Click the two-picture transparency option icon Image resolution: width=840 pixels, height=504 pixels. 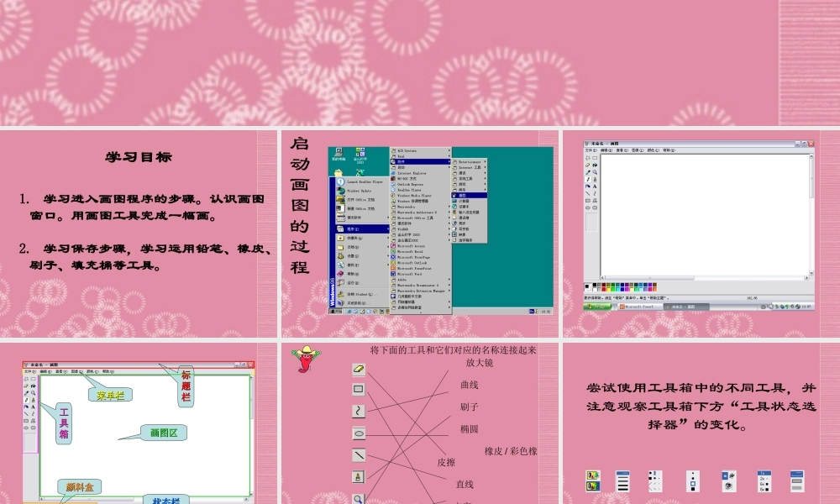pos(592,481)
